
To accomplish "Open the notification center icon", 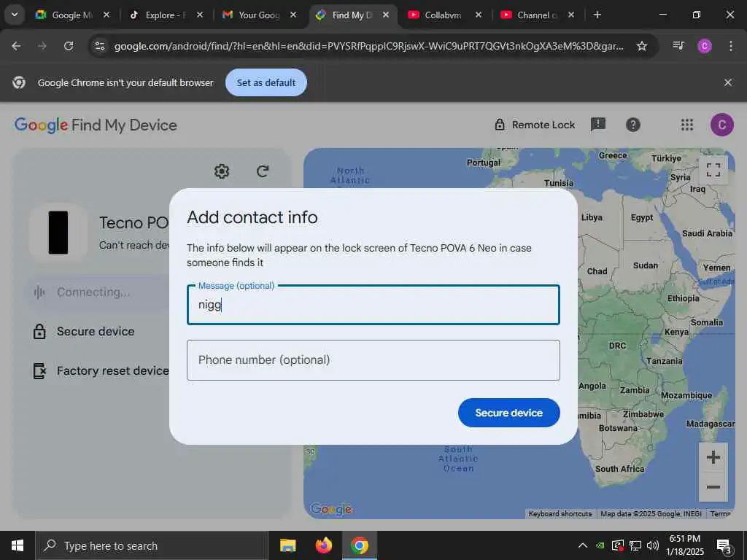I will click(x=724, y=546).
